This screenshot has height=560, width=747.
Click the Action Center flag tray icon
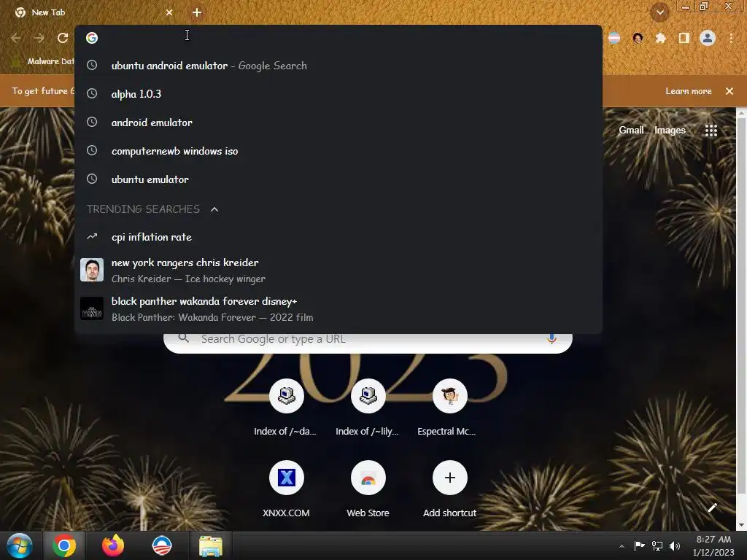click(639, 546)
